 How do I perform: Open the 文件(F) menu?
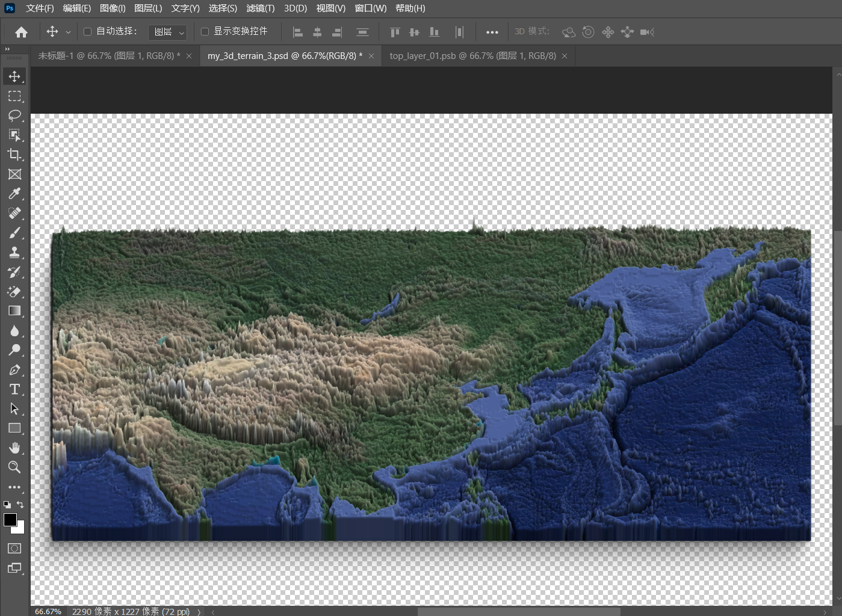40,8
